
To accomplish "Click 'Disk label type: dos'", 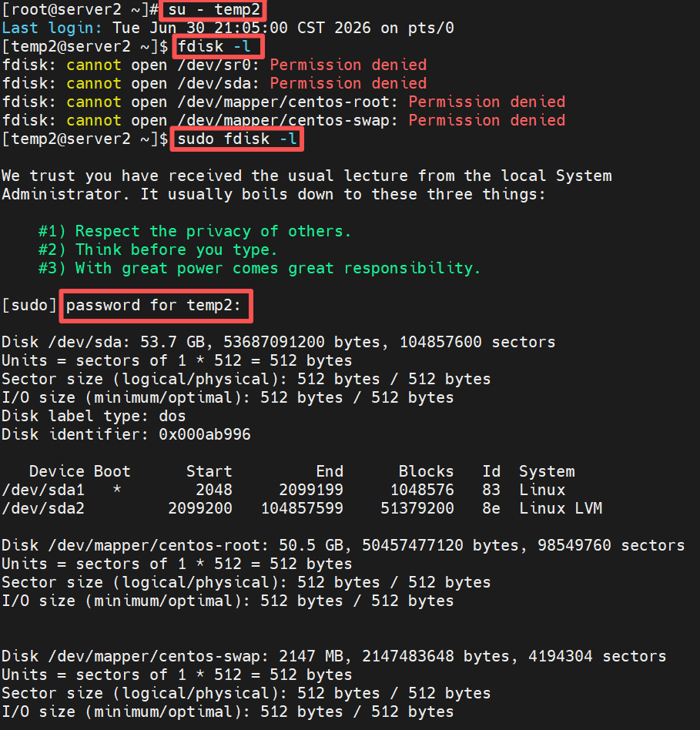I will [94, 416].
